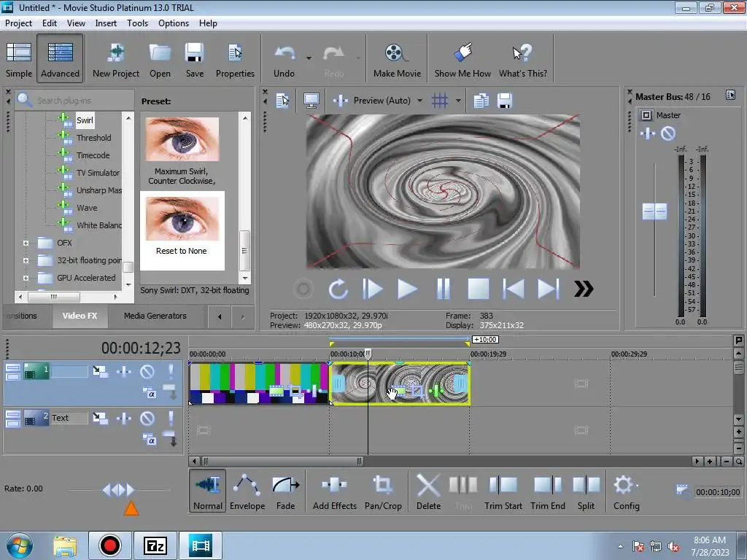Open the Show Me How tutorials
The height and width of the screenshot is (560, 747).
462,60
